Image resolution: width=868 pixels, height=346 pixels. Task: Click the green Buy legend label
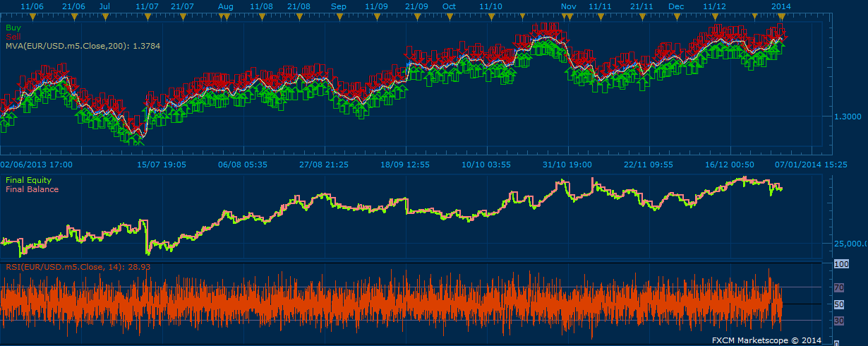13,28
